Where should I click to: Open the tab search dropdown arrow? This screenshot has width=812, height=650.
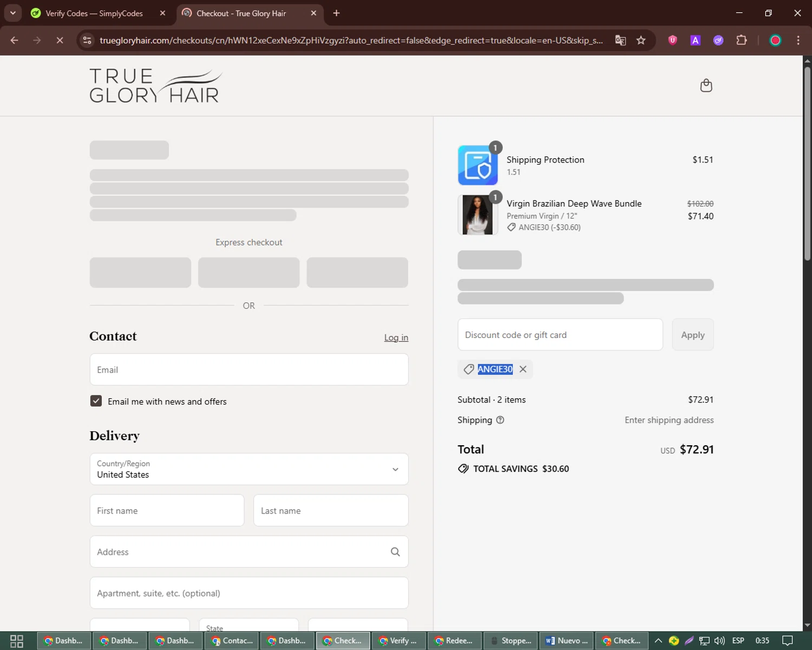[x=12, y=13]
